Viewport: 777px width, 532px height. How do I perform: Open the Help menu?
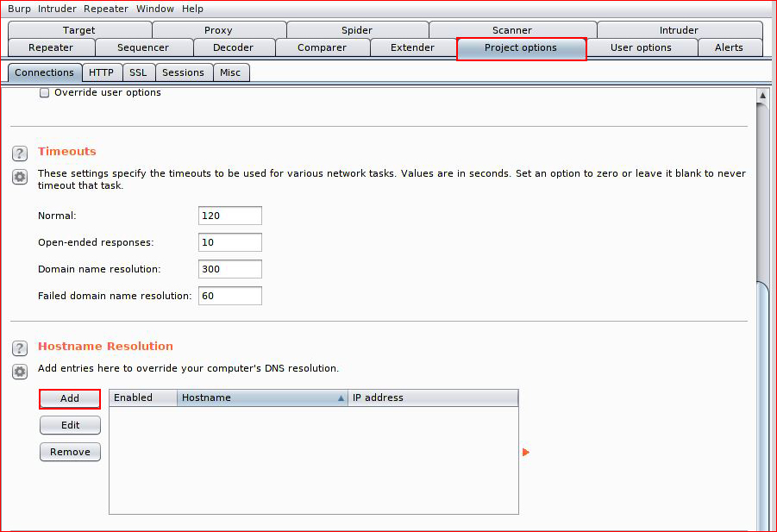click(192, 9)
